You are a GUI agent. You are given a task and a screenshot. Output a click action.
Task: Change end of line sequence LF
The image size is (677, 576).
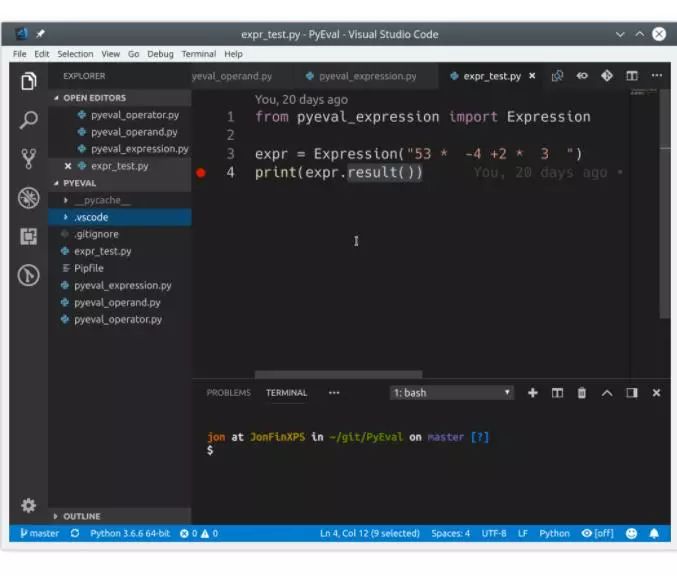point(523,534)
